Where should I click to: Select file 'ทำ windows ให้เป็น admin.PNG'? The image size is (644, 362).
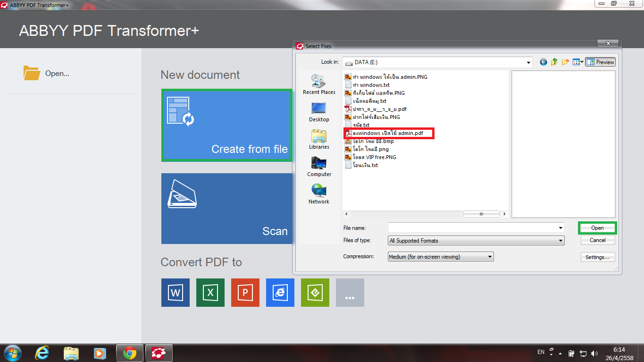pyautogui.click(x=386, y=76)
